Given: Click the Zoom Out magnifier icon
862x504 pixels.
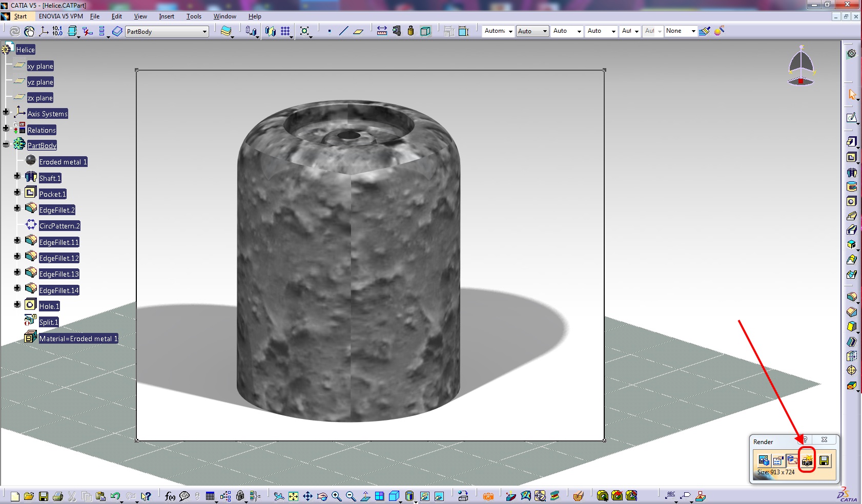Looking at the screenshot, I should click(x=351, y=496).
